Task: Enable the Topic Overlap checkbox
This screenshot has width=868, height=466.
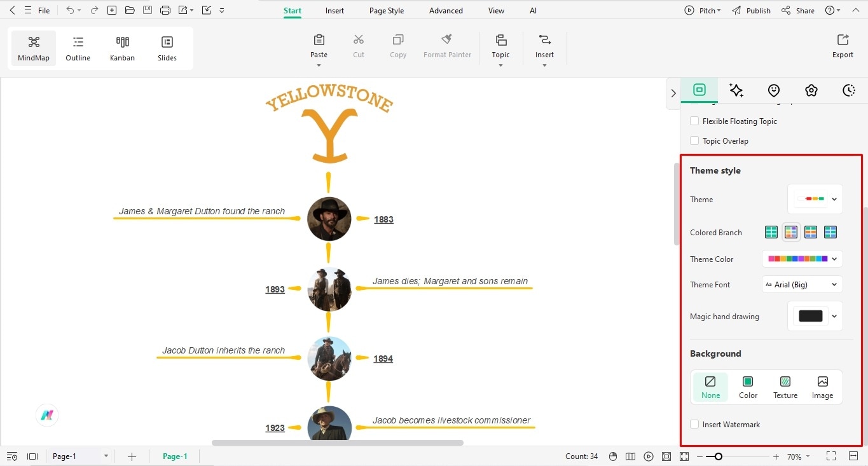Action: pos(694,140)
